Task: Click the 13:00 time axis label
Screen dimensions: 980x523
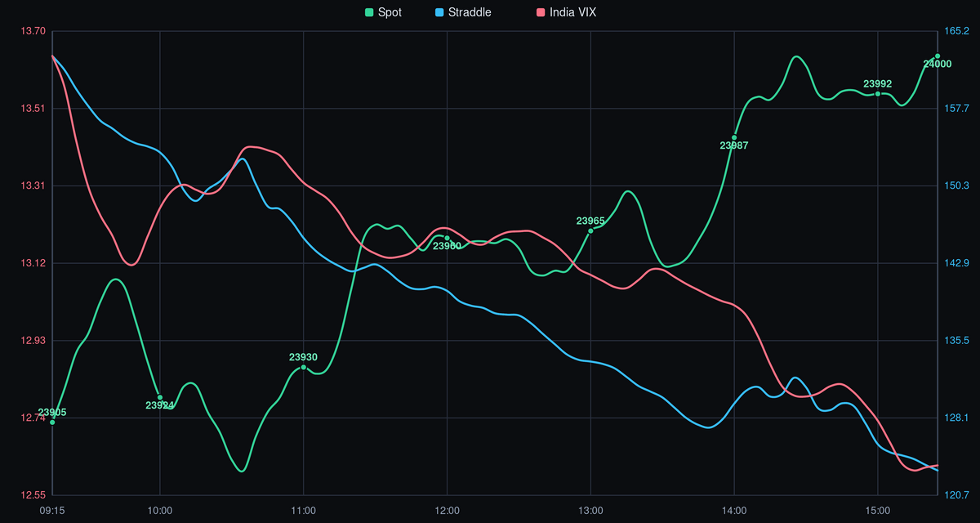Action: (x=590, y=511)
